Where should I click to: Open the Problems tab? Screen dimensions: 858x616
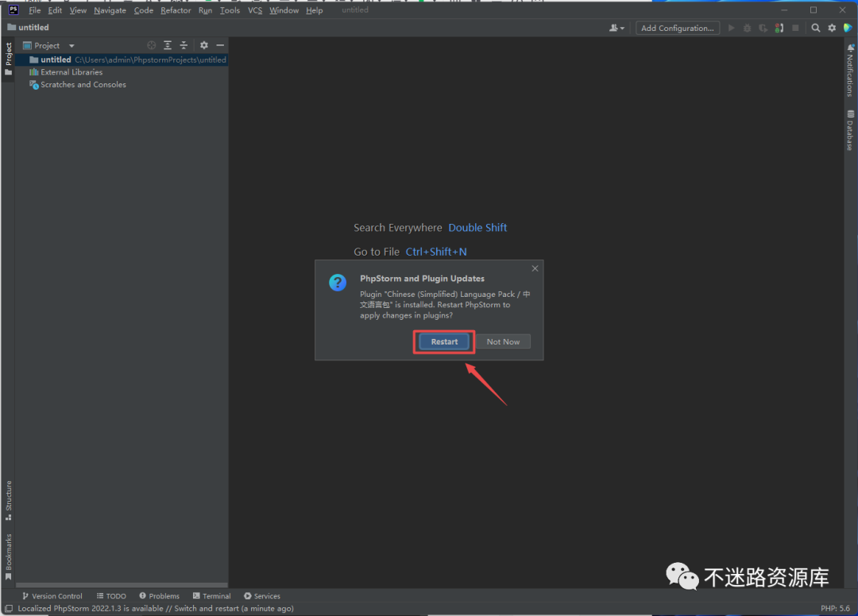click(159, 596)
